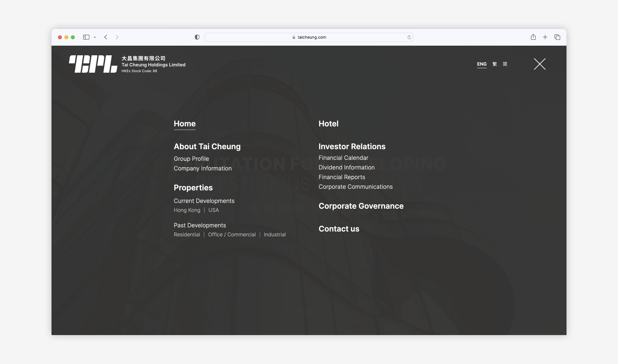This screenshot has height=364, width=618.
Task: Open Financial Calendar link
Action: click(343, 158)
